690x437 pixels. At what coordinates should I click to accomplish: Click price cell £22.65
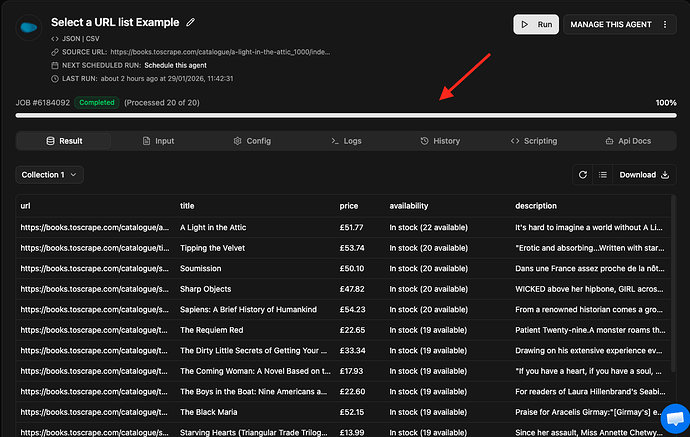[x=352, y=330]
